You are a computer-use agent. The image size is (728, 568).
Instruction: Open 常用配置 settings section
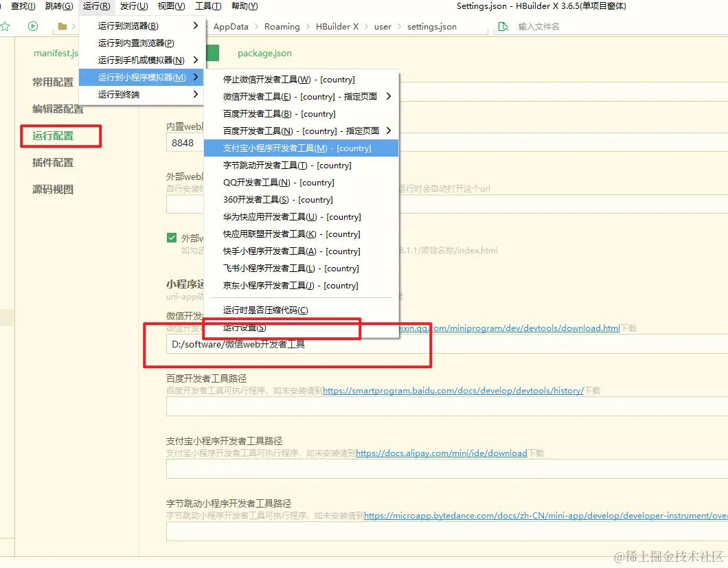point(53,82)
